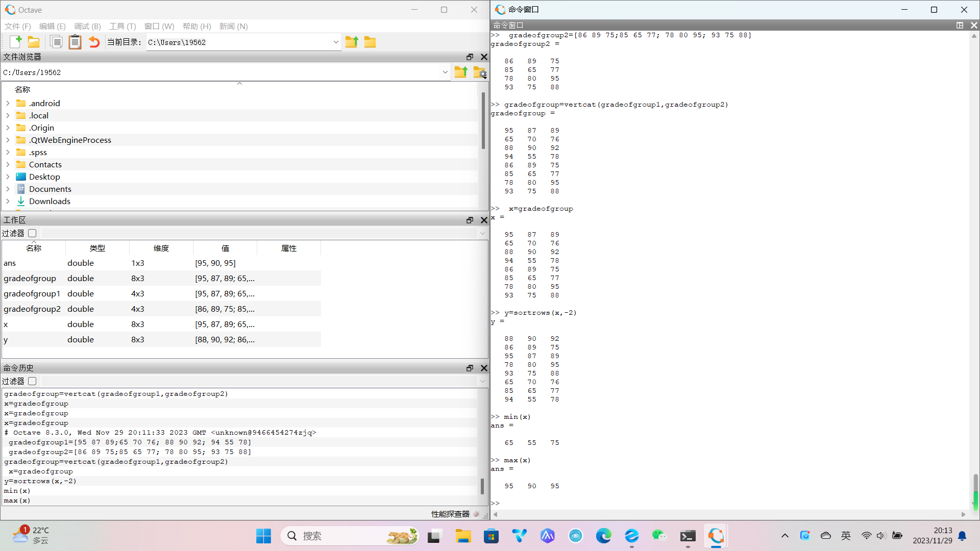Image resolution: width=980 pixels, height=551 pixels.
Task: Expand the .QtWebEngineProcess folder
Action: coord(8,140)
